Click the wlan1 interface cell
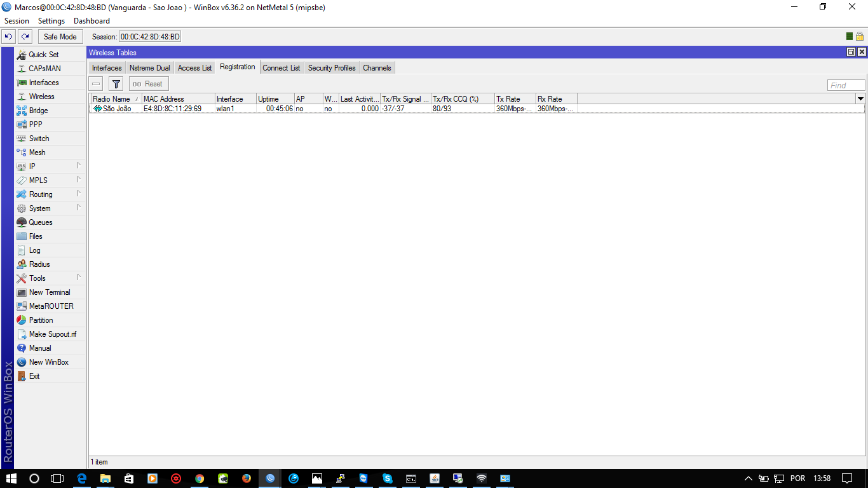 [x=226, y=109]
